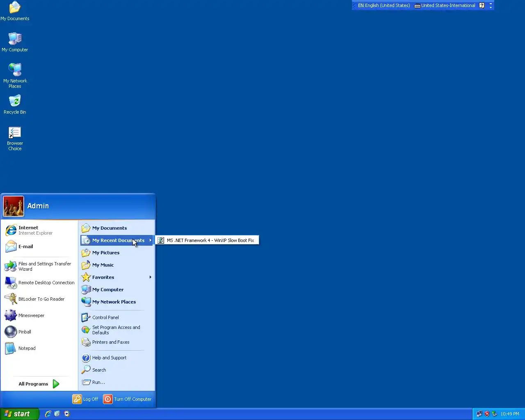Open Help and Support

[117, 358]
